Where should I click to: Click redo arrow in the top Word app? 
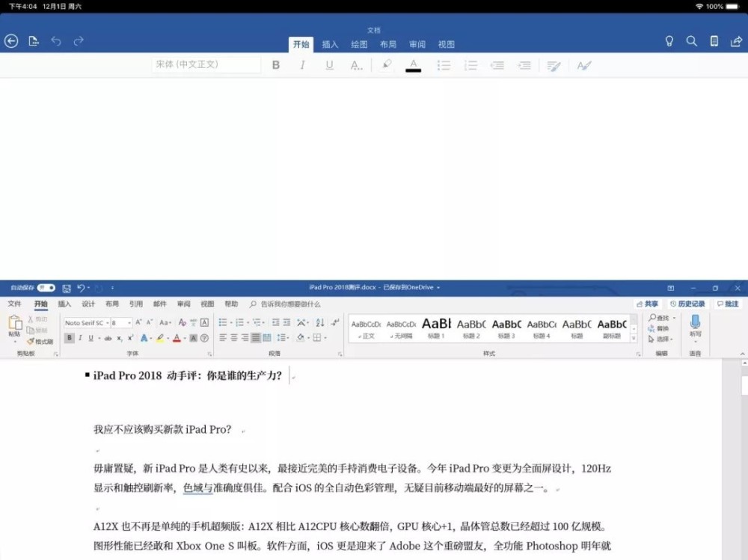(79, 41)
